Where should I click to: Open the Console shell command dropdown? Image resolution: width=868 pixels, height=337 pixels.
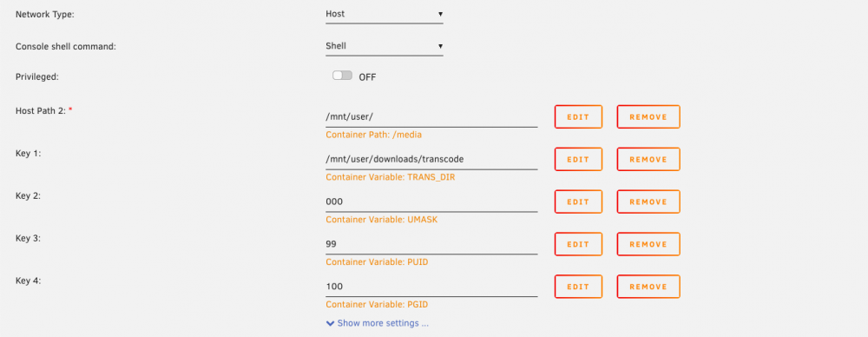[385, 46]
